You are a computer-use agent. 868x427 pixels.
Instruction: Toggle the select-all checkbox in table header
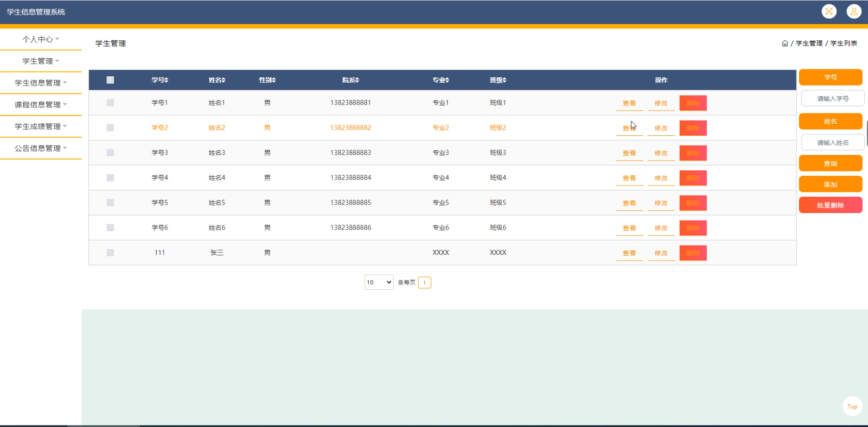(x=110, y=80)
